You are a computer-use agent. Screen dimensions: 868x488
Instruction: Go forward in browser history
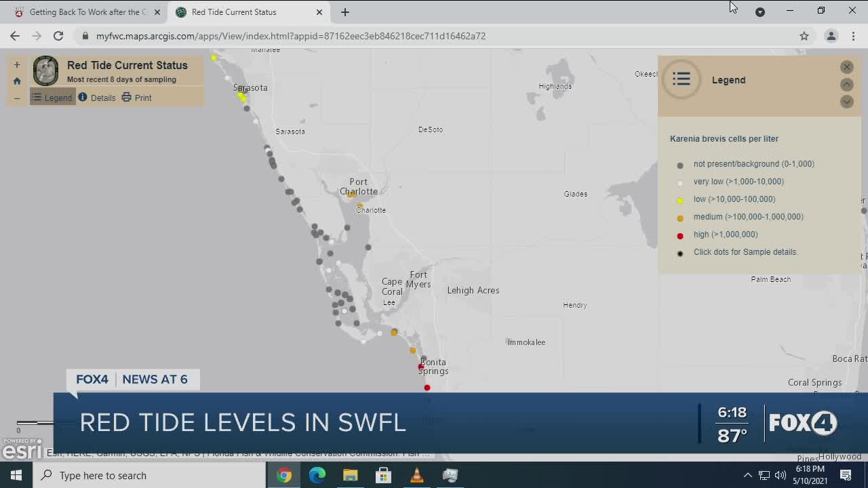(x=37, y=36)
